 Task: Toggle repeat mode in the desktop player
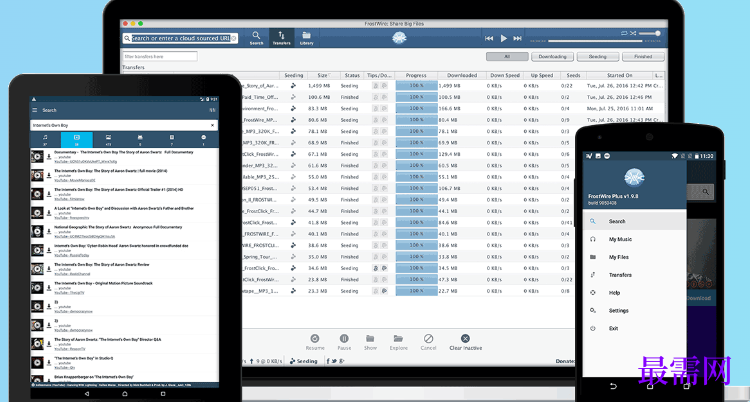coord(624,33)
